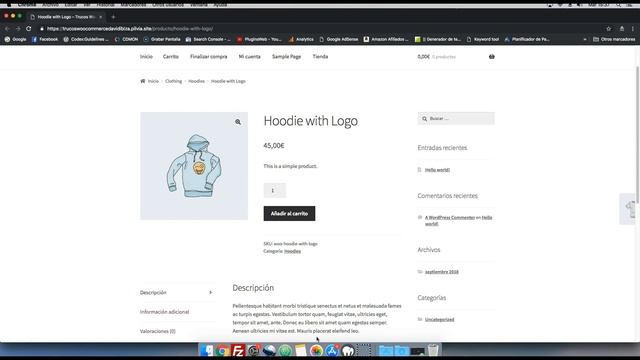Reload the page with refresh icon
Screen dimensions: 640x360
pyautogui.click(x=29, y=29)
